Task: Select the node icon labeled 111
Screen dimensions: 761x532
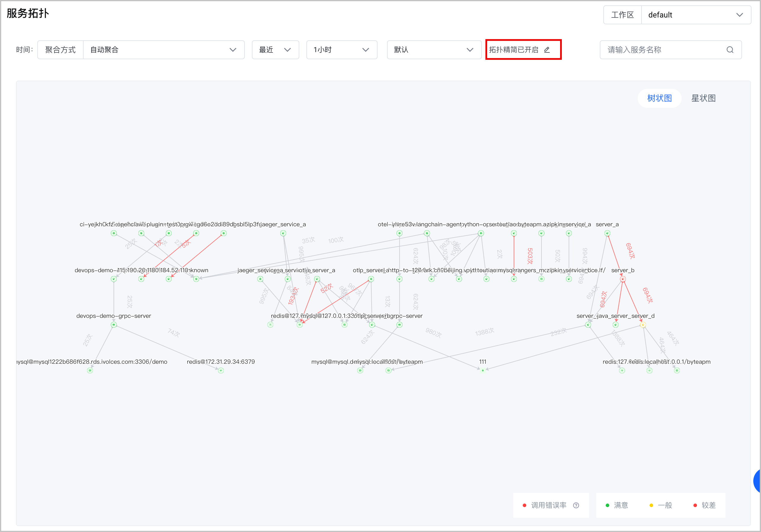Action: pos(483,370)
